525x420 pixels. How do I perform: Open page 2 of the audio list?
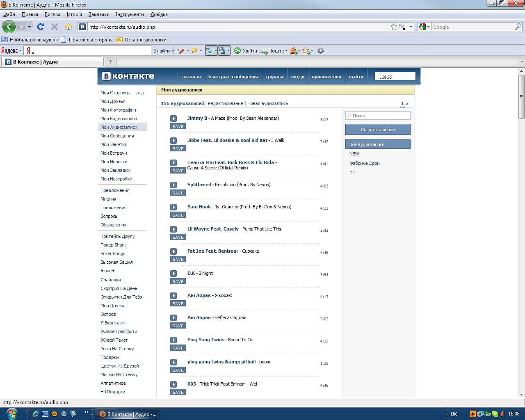click(x=407, y=103)
